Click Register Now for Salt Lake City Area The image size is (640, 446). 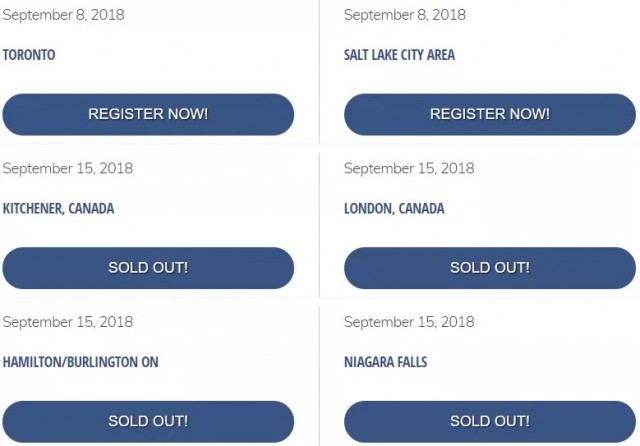[490, 115]
